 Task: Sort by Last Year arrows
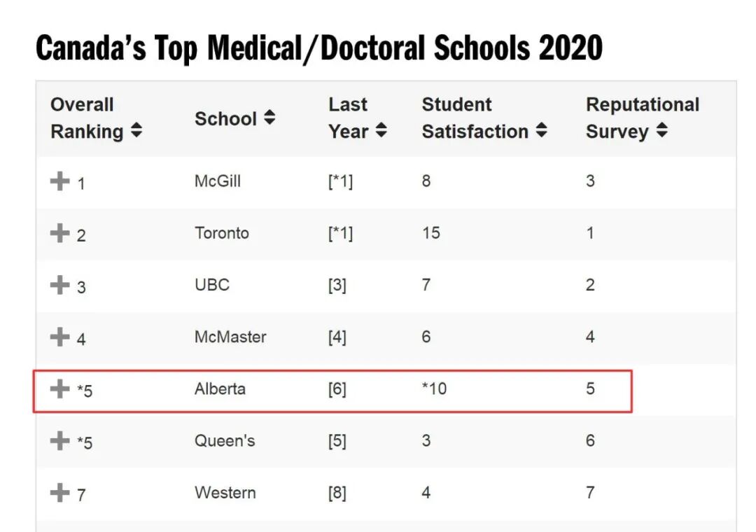click(x=381, y=131)
